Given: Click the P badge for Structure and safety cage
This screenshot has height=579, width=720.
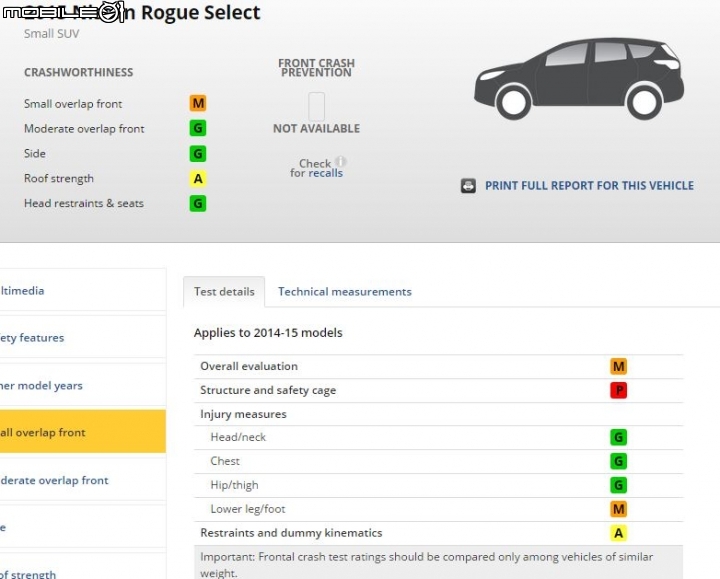Looking at the screenshot, I should (x=619, y=390).
